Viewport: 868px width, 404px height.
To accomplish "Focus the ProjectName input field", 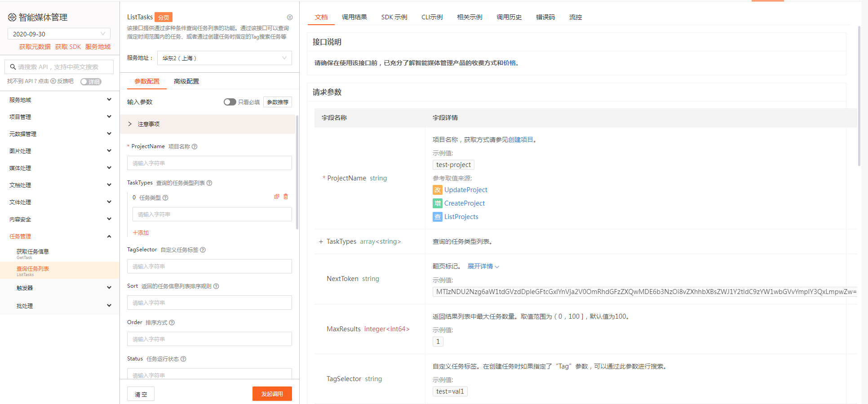I will pos(209,163).
